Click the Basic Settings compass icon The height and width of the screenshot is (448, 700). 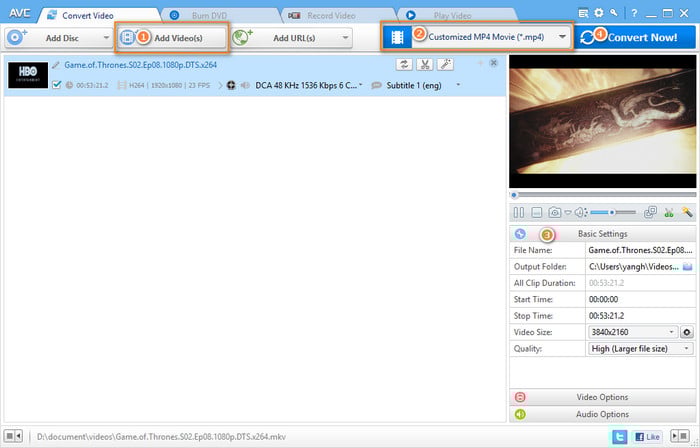pos(520,234)
